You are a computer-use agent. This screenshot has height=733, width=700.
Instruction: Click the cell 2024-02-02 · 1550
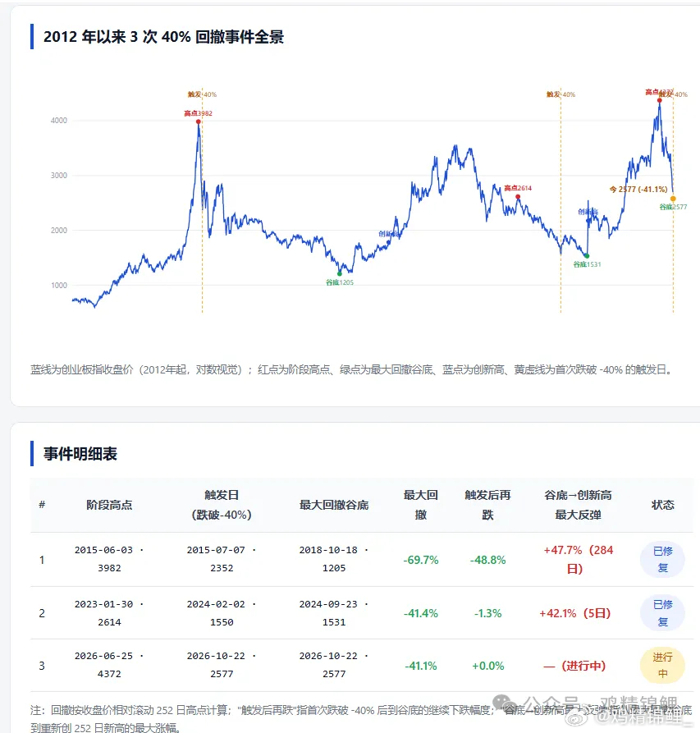click(222, 613)
